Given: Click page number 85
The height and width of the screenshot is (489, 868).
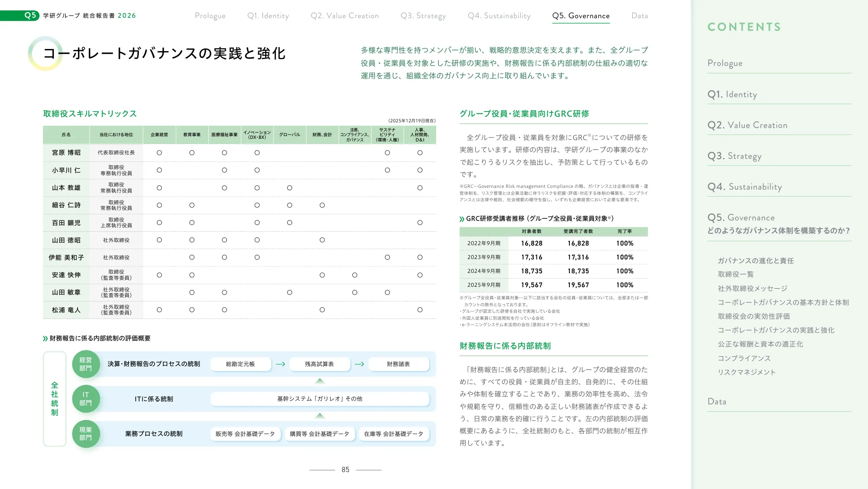Looking at the screenshot, I should click(x=345, y=470).
